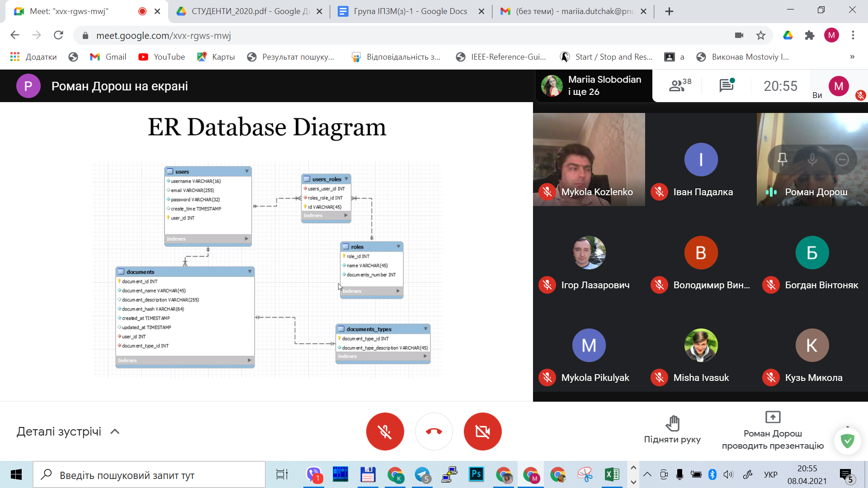
Task: Open the YouTube bookmark
Action: pos(162,57)
